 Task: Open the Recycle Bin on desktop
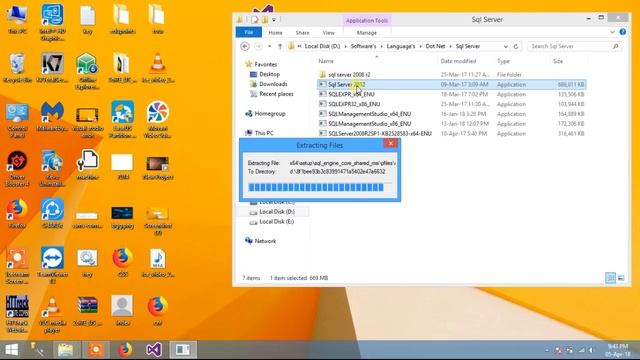point(17,68)
